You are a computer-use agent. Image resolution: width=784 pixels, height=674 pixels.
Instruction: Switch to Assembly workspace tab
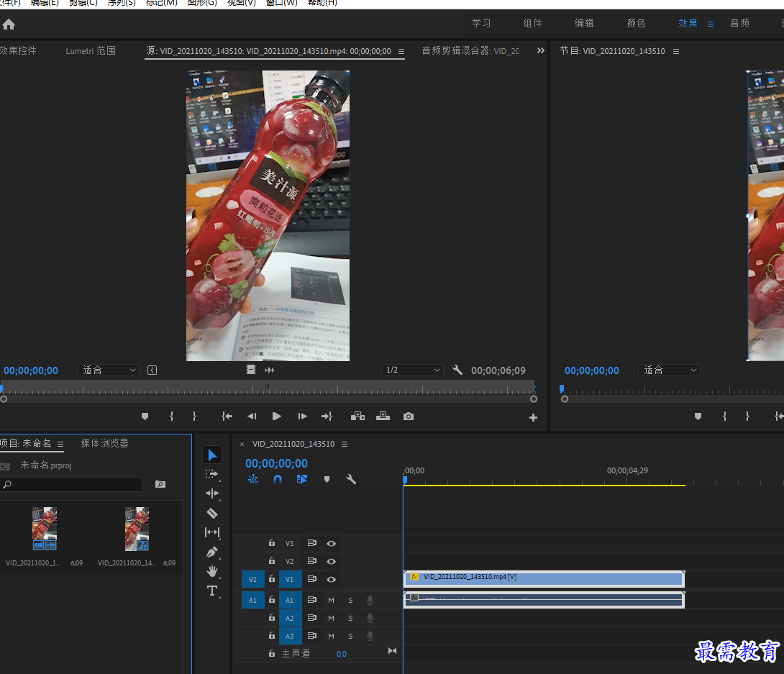[532, 23]
